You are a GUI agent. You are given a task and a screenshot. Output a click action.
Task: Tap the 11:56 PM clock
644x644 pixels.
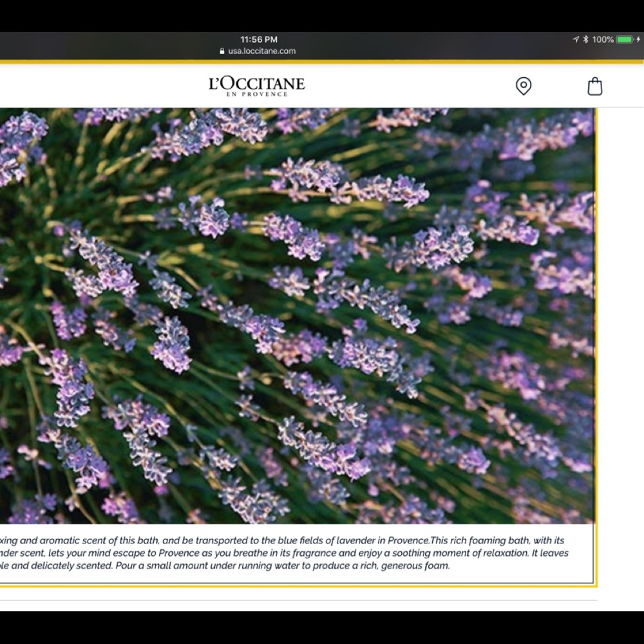pos(259,39)
